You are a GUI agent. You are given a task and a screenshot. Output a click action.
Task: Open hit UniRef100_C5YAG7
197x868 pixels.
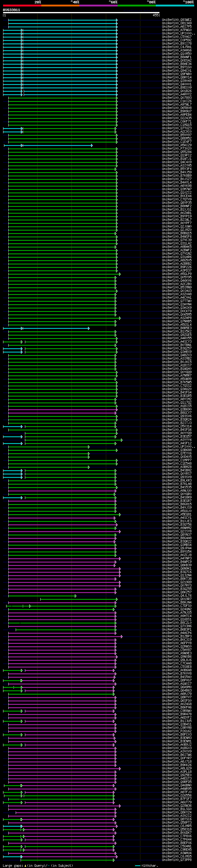pos(177,37)
